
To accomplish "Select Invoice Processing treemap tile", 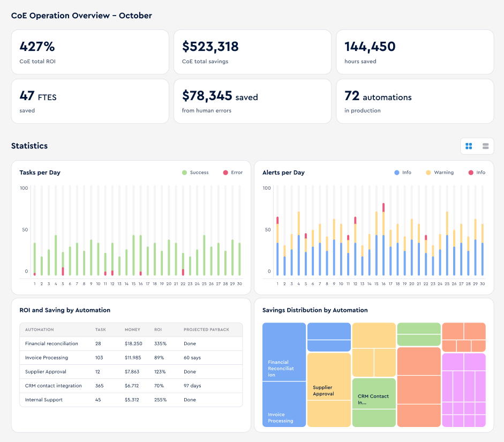I will tap(284, 404).
